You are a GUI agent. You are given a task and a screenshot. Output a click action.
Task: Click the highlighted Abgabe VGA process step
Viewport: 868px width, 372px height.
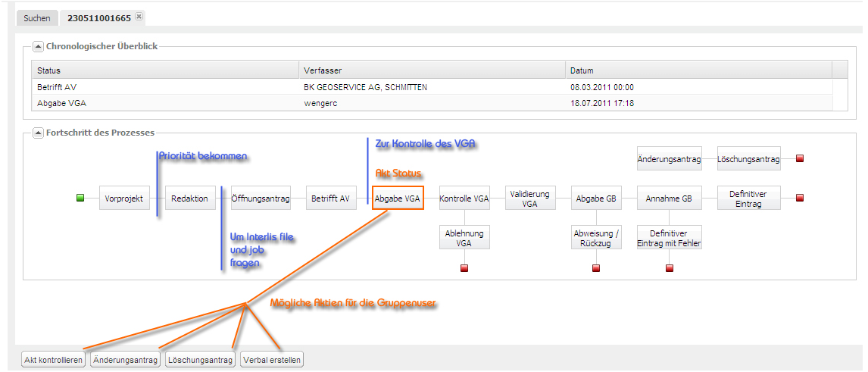(397, 199)
